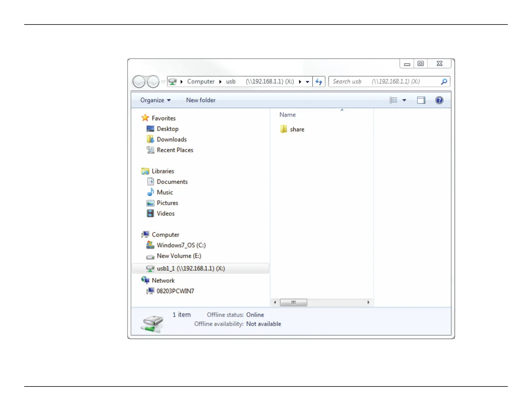
Task: Click the Music note icon
Action: click(x=150, y=192)
